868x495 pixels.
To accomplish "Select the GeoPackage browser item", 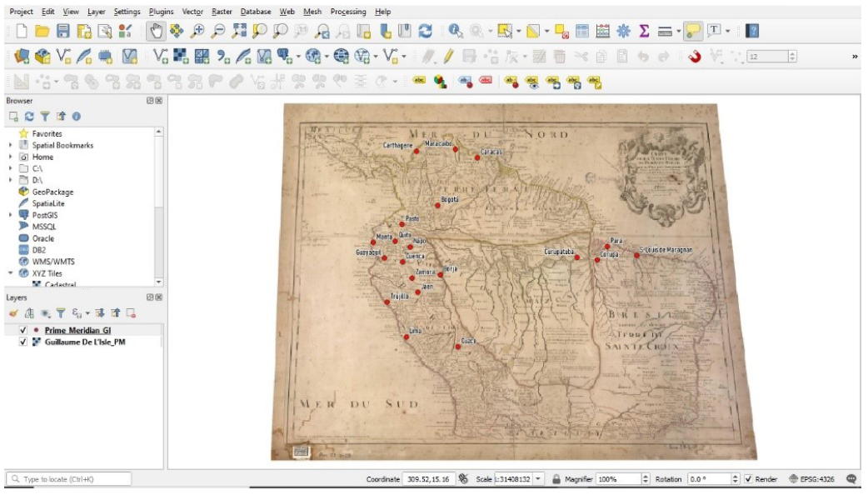I will coord(52,192).
